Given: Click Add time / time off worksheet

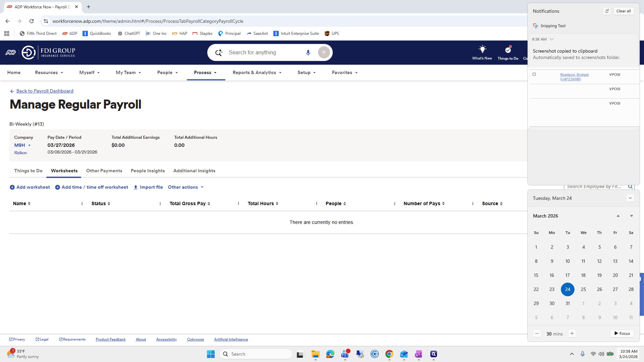Looking at the screenshot, I should [x=92, y=187].
